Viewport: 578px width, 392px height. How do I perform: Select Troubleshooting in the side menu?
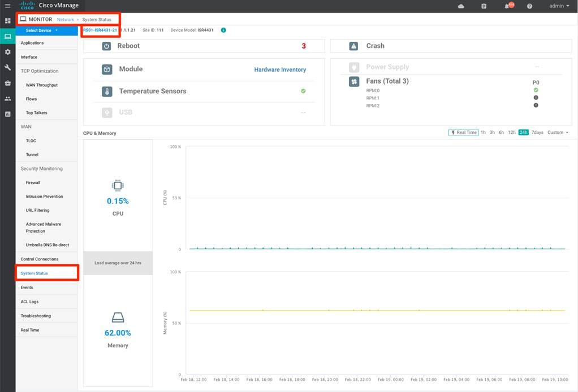36,316
